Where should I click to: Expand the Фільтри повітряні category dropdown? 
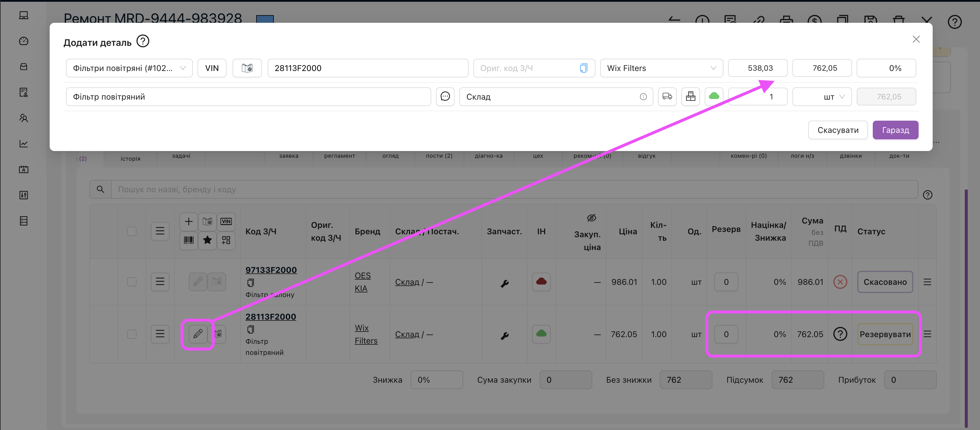pos(129,68)
